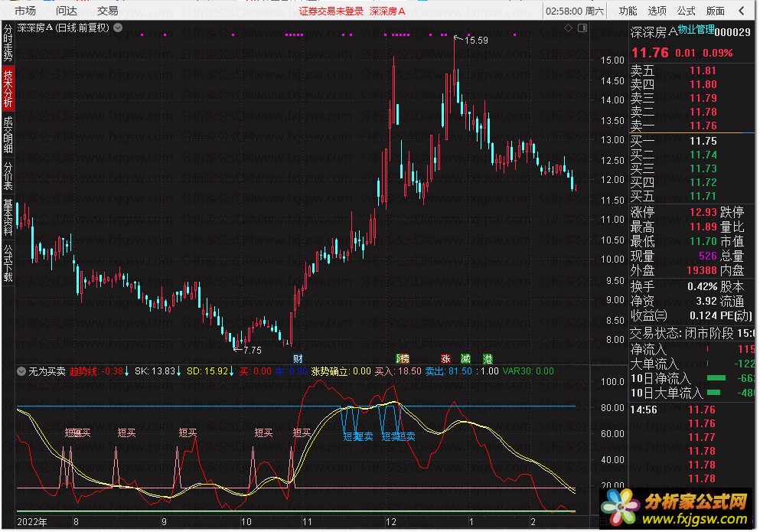Click the 02:58:00 周六 clock
The image size is (760, 532).
574,11
